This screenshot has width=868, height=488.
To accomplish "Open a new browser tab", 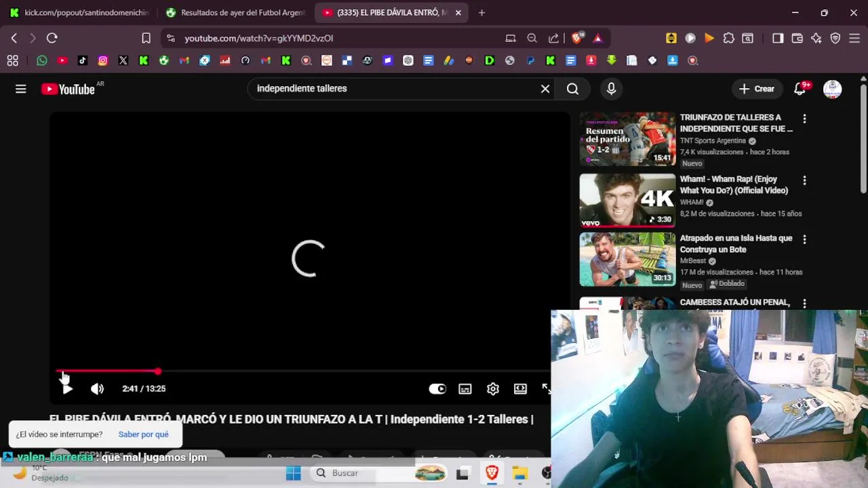I will point(481,13).
